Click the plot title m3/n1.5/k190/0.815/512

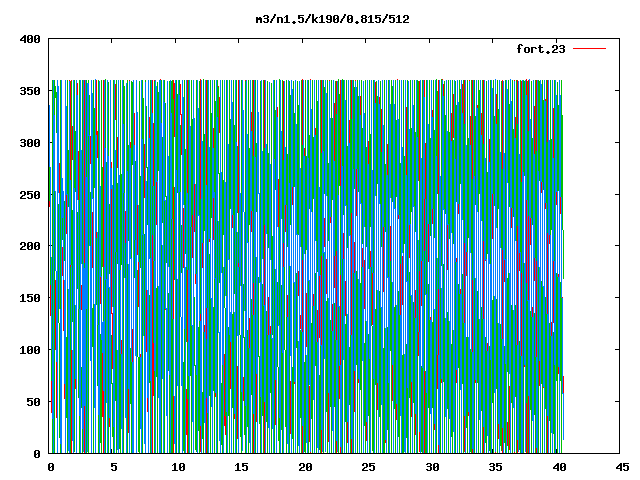pyautogui.click(x=332, y=19)
